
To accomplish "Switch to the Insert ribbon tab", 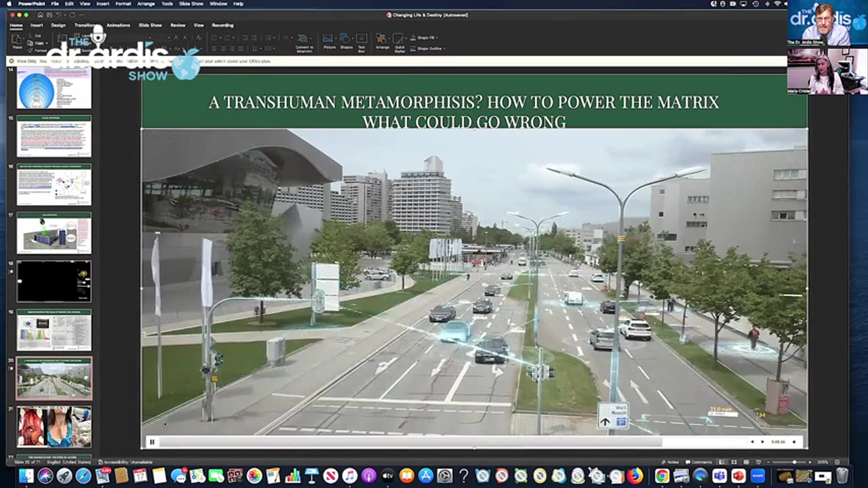I will [37, 25].
